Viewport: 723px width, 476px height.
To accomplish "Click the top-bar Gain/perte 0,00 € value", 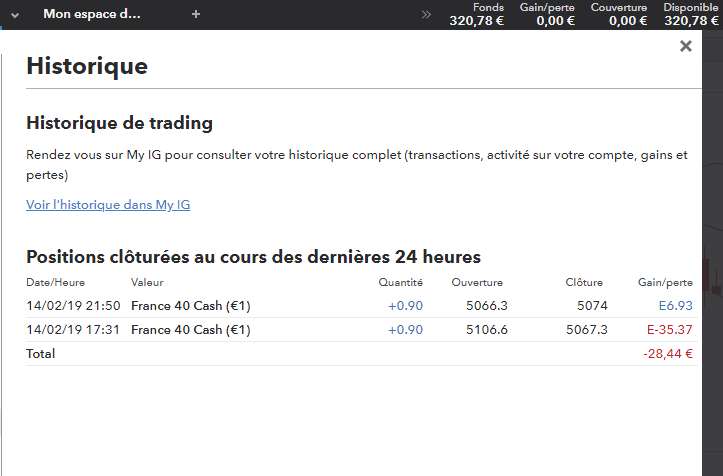I will [x=547, y=14].
